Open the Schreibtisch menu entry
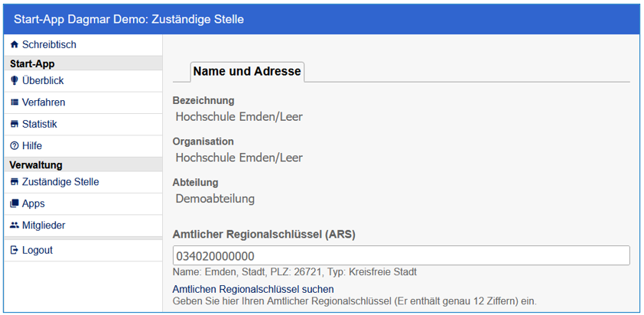The image size is (644, 315). (x=49, y=45)
